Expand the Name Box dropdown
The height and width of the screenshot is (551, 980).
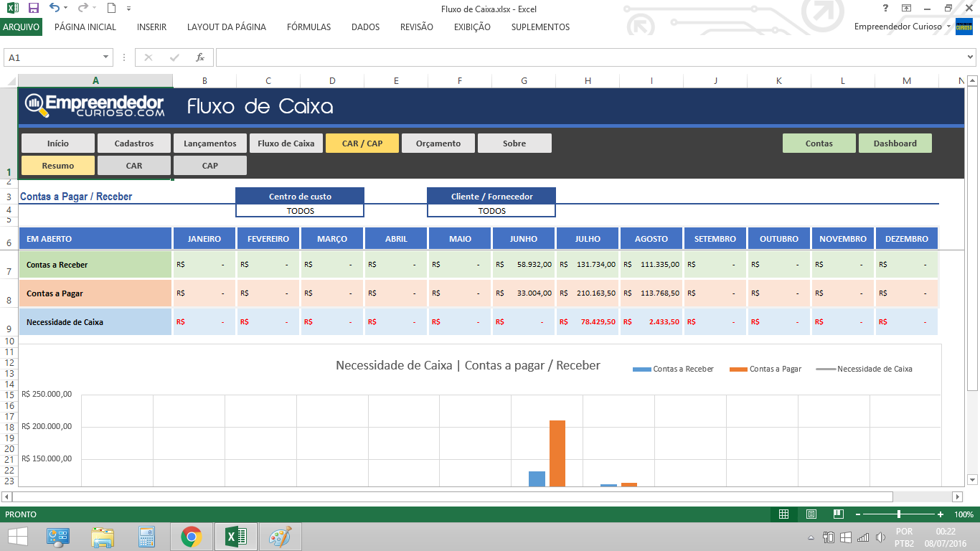tap(106, 57)
